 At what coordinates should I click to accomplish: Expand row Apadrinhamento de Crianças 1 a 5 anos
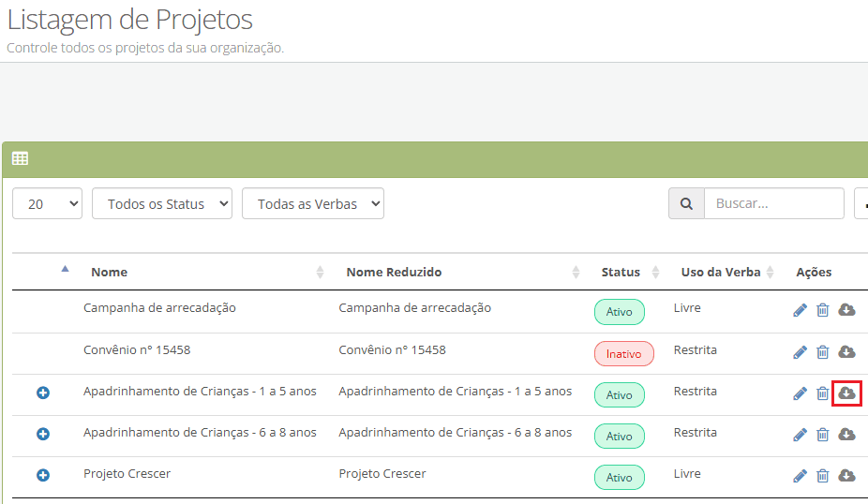click(42, 393)
